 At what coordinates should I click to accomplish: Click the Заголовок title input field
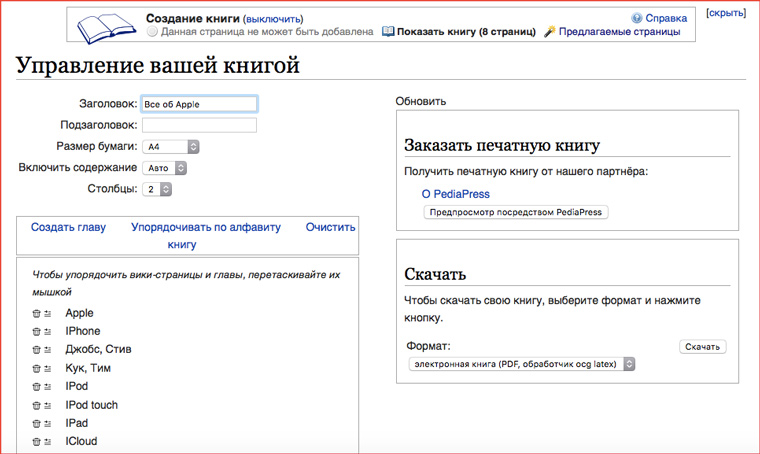pos(199,104)
